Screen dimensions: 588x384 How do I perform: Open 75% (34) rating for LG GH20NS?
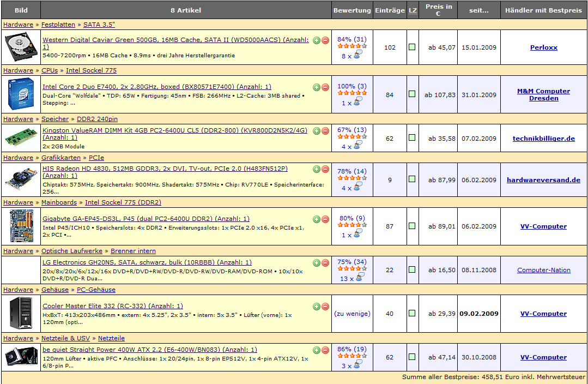[351, 262]
